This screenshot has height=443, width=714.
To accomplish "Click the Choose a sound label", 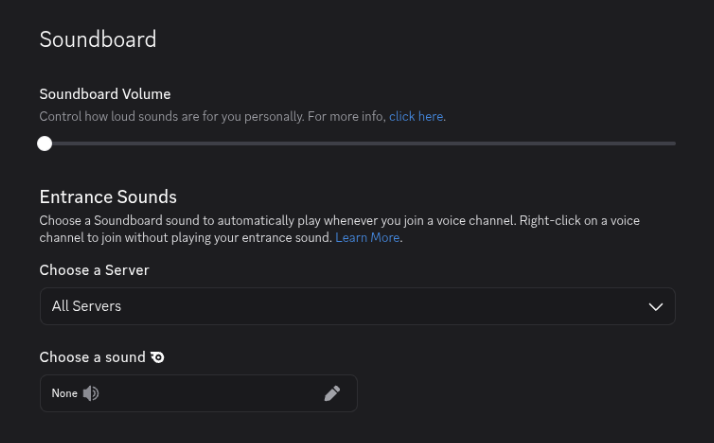I will click(92, 356).
